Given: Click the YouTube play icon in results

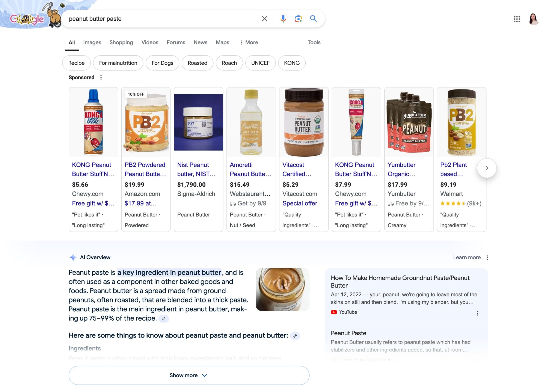Looking at the screenshot, I should click(333, 312).
